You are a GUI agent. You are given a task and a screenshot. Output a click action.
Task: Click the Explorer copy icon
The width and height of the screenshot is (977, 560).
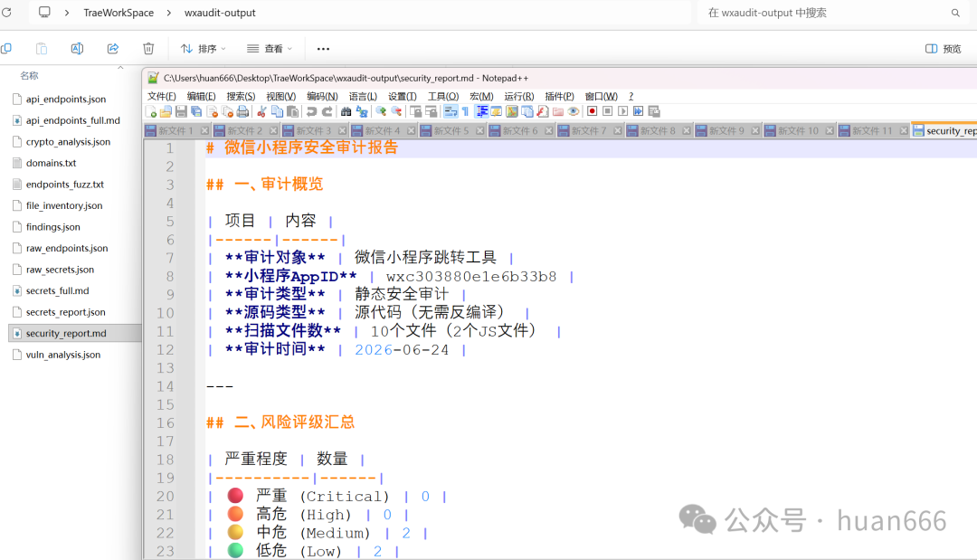coord(6,49)
